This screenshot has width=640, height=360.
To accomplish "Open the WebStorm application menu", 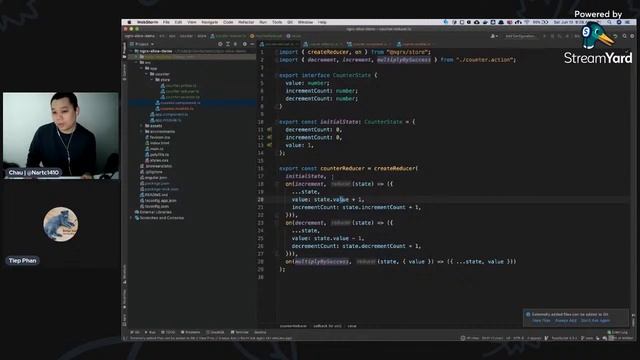I will coord(147,22).
